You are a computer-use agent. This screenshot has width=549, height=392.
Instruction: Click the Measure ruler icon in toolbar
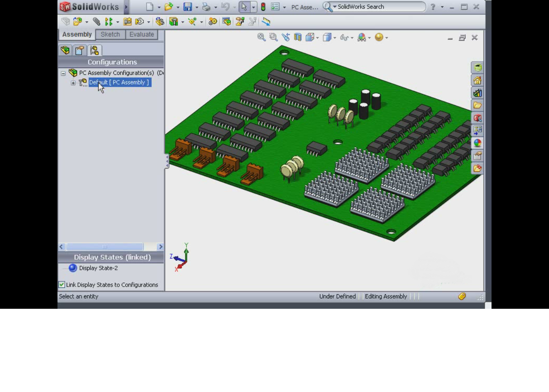pos(266,22)
